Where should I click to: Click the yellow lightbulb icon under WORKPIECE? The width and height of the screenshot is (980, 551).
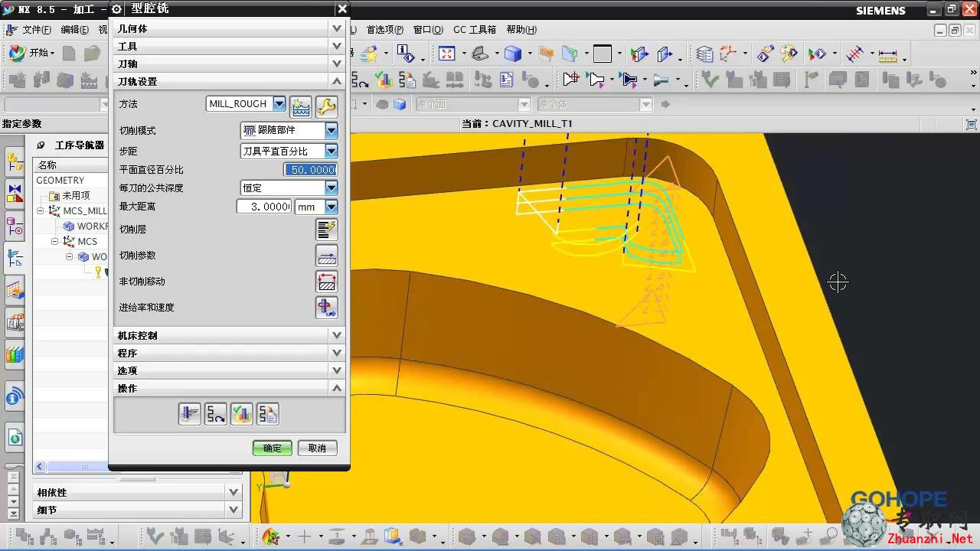click(x=98, y=272)
